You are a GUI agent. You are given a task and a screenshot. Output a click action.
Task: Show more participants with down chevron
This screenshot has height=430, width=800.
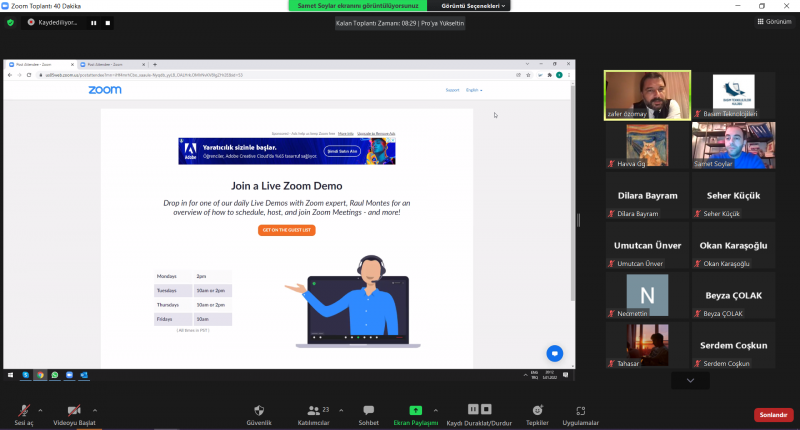click(x=690, y=381)
